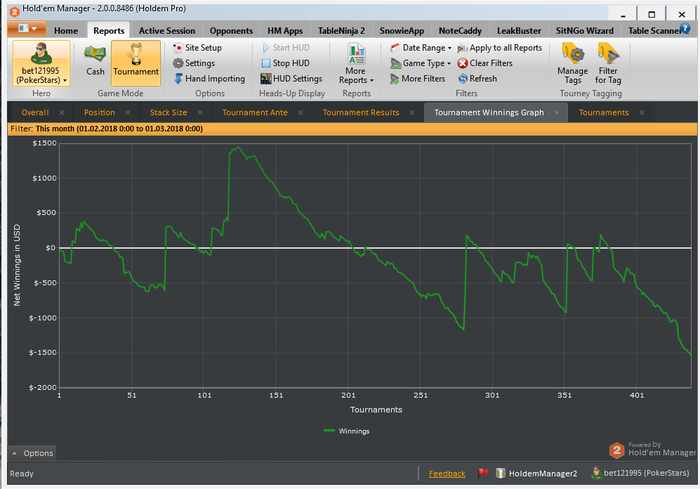Open the Feedback link

447,474
